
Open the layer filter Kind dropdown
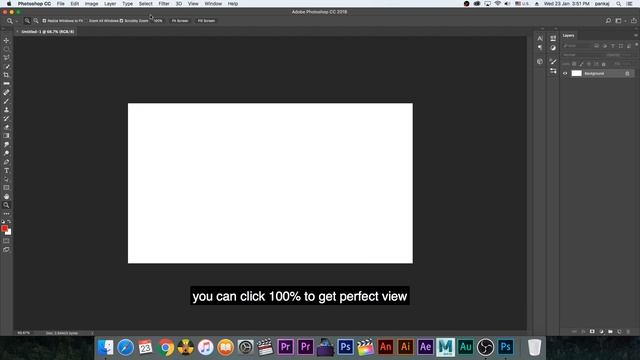[577, 46]
